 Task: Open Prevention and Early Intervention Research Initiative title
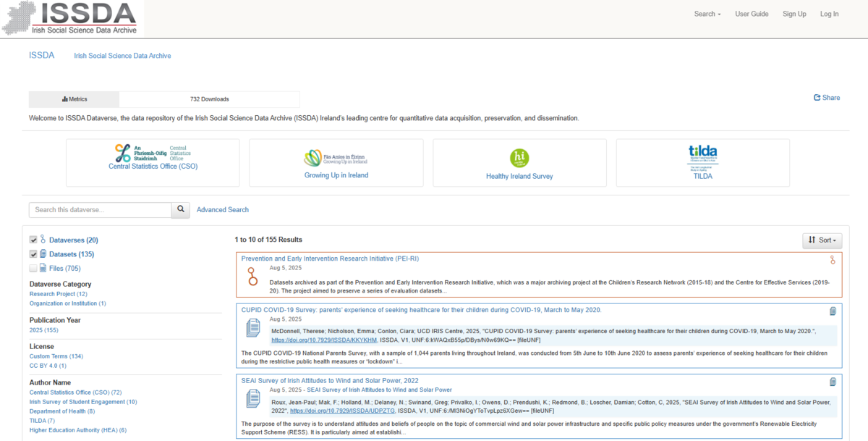point(330,259)
